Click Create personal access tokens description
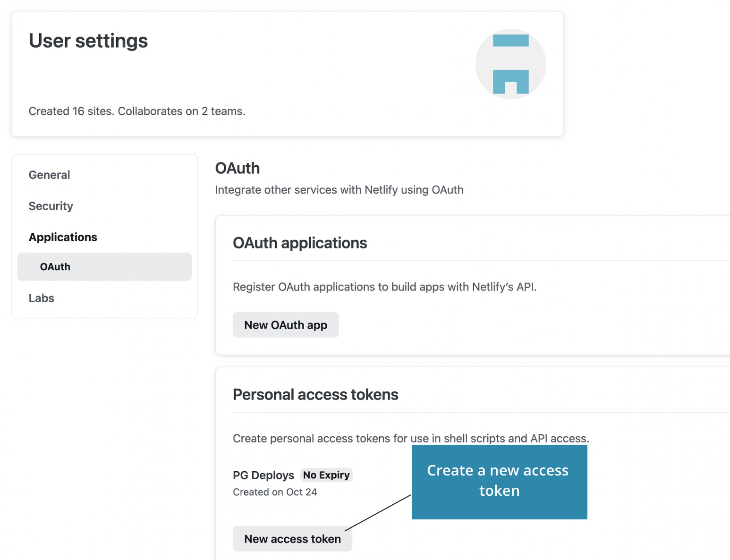Viewport: 730px width, 560px height. (411, 438)
